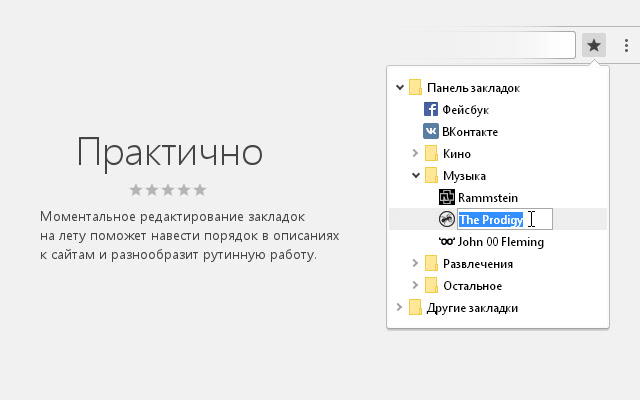Click the Другие закладки folder icon
This screenshot has width=640, height=400.
(415, 307)
